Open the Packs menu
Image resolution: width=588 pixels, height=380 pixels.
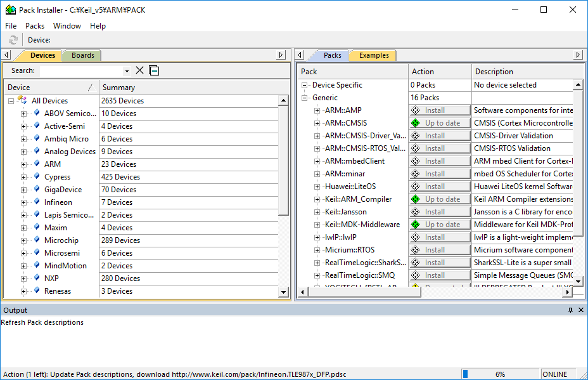[x=35, y=25]
